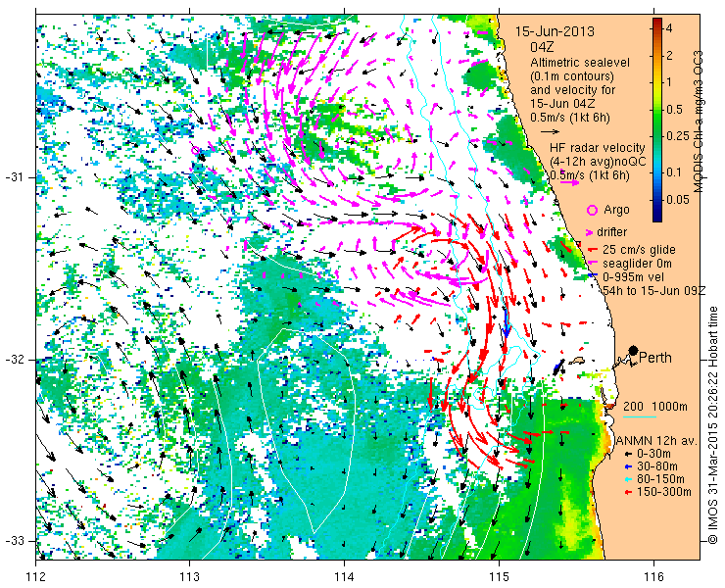Image resolution: width=725 pixels, height=588 pixels.
Task: Click the 'Altimetric sealevel' legend text
Action: [x=580, y=63]
